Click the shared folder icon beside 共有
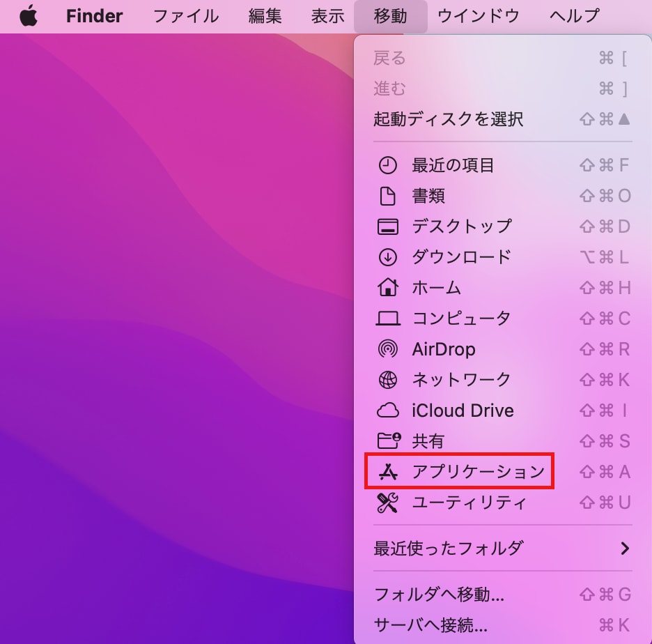 click(389, 440)
